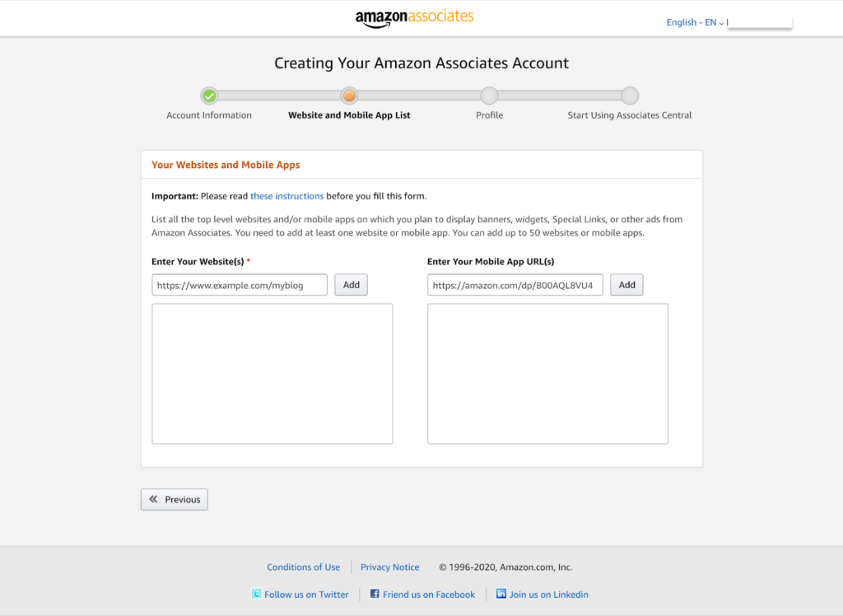843x616 pixels.
Task: Click the Previous button
Action: (x=174, y=499)
